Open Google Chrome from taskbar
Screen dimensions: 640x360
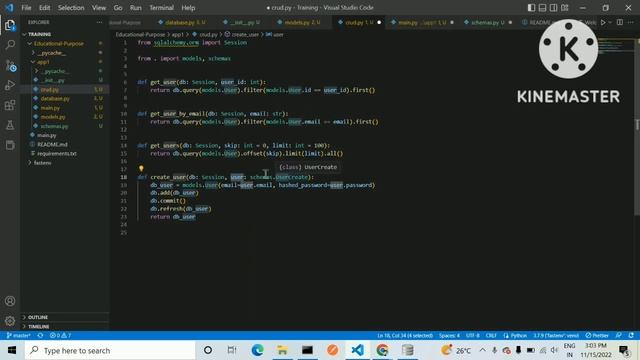tap(382, 350)
